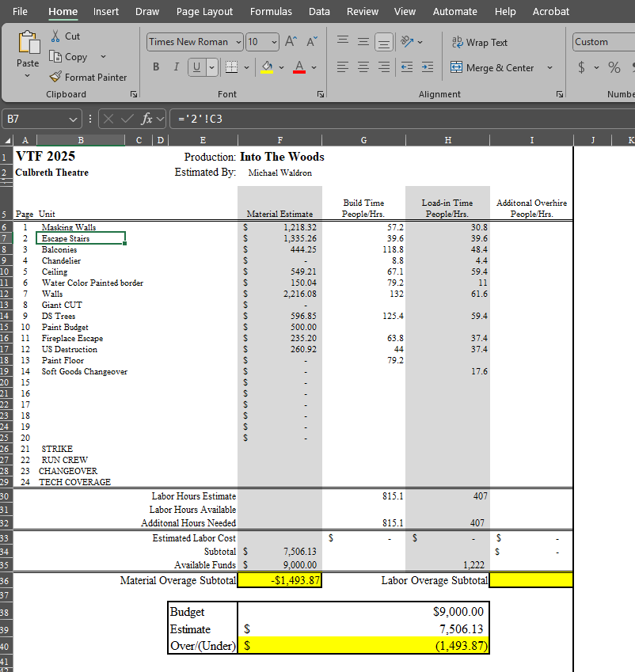Open the Paste options dropdown arrow
635x672 pixels.
(x=27, y=76)
